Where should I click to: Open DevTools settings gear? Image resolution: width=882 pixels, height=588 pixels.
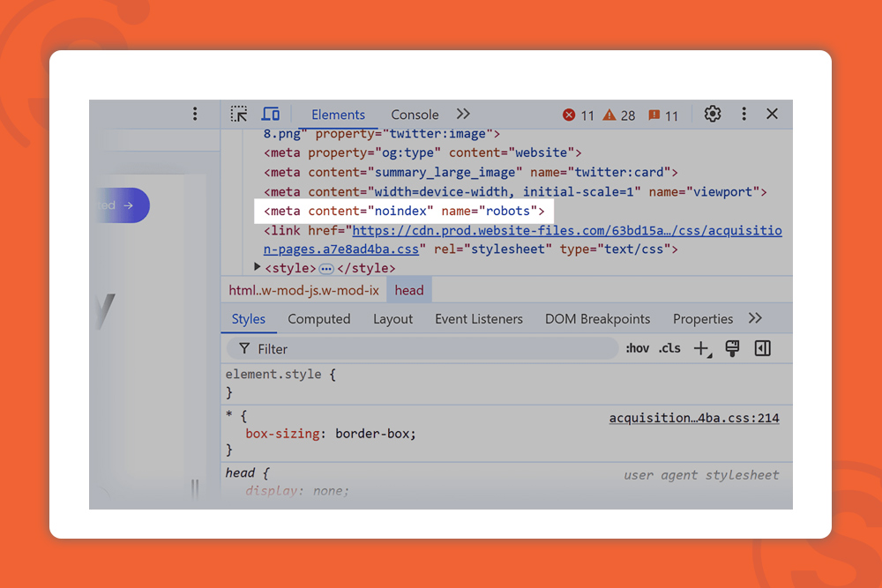click(x=712, y=114)
